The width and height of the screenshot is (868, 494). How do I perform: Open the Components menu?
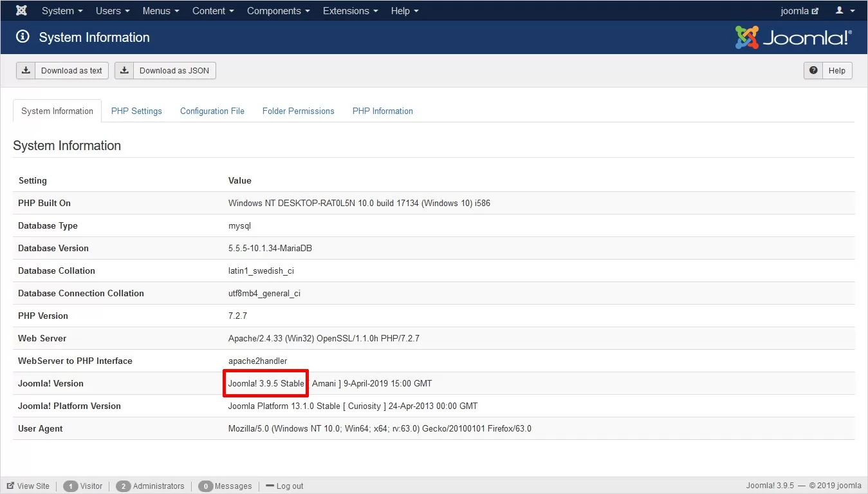pos(278,10)
